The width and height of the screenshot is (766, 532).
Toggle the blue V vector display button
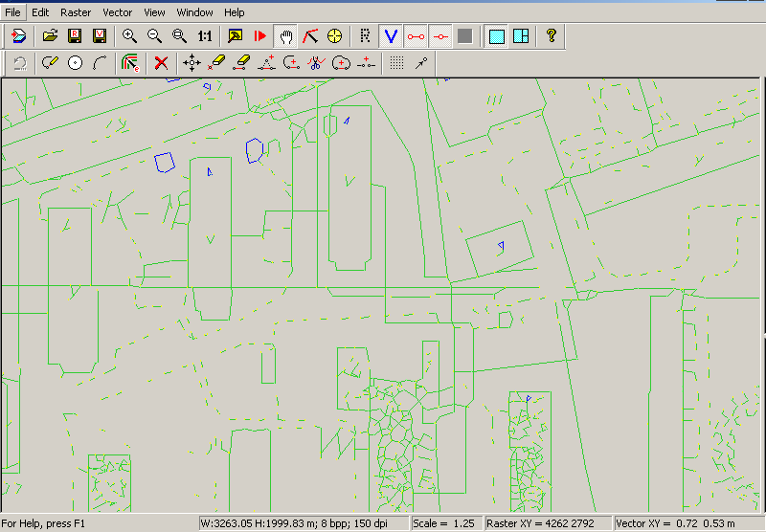(x=391, y=36)
